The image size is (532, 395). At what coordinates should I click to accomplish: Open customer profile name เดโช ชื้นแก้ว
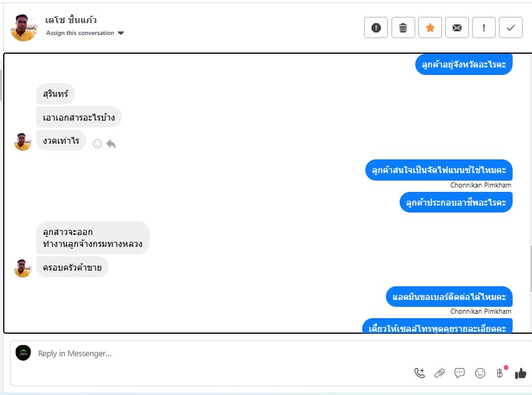coord(71,20)
